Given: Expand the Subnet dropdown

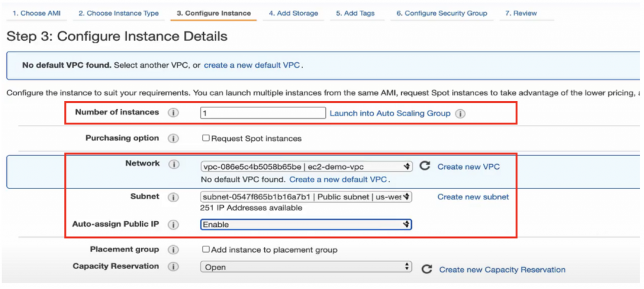Looking at the screenshot, I should pos(306,197).
